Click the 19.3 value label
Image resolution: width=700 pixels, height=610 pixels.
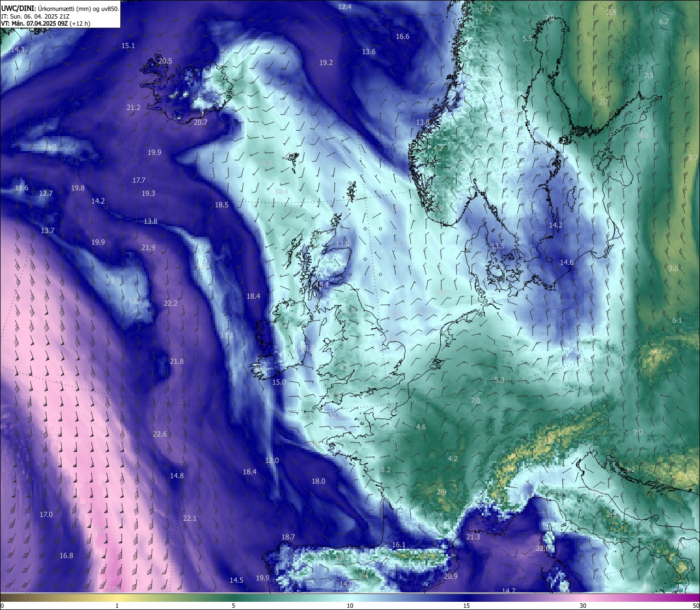[x=148, y=194]
